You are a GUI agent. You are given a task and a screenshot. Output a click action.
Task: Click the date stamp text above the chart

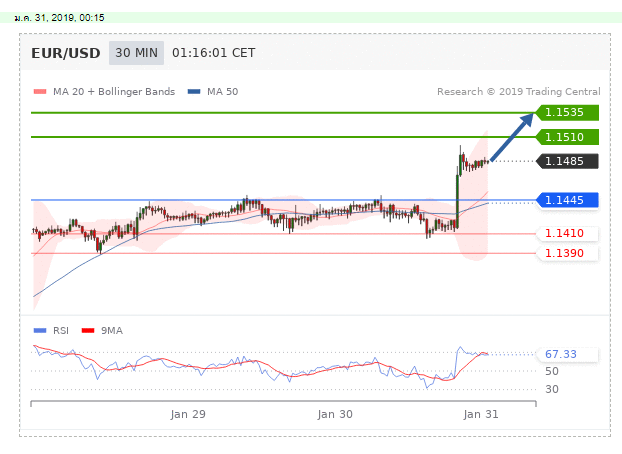[x=60, y=18]
